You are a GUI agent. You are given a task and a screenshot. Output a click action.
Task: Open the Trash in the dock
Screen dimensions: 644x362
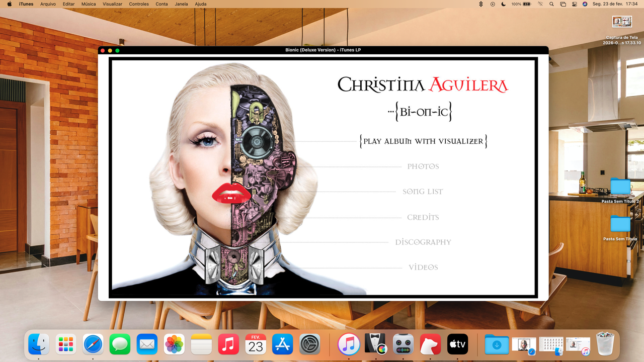pyautogui.click(x=605, y=344)
